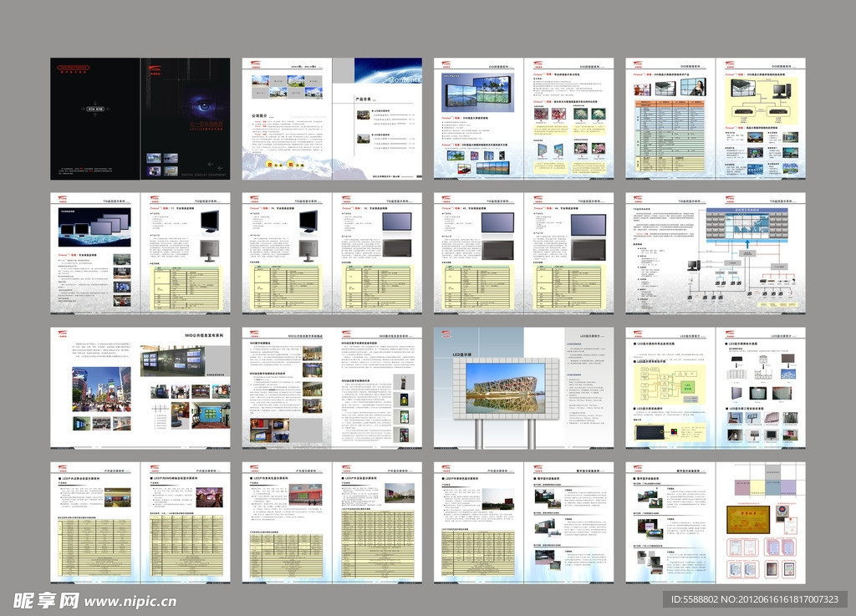Click the video wall photo on DID page
Screen dimensions: 856x616
pos(478,91)
